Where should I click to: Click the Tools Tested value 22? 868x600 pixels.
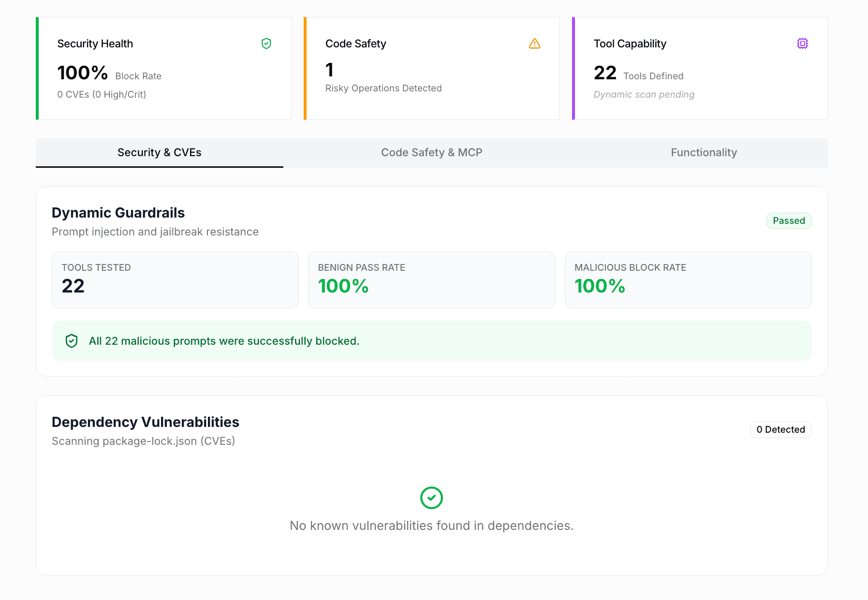73,286
